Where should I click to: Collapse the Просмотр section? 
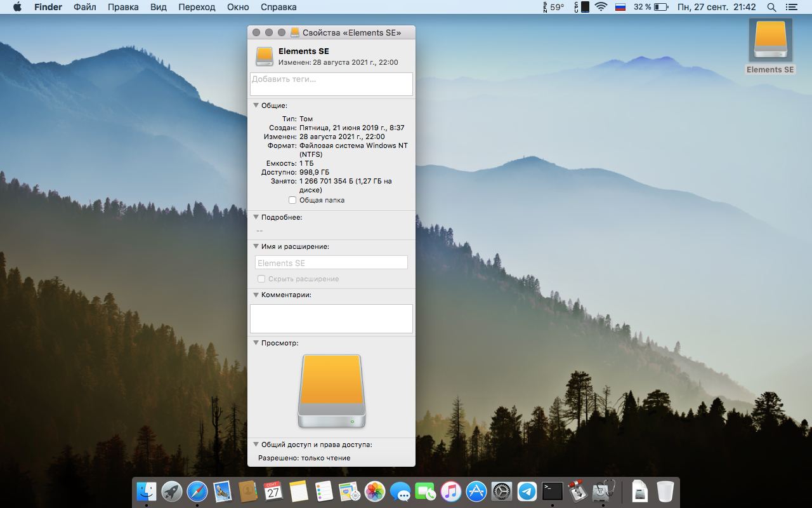tap(256, 343)
